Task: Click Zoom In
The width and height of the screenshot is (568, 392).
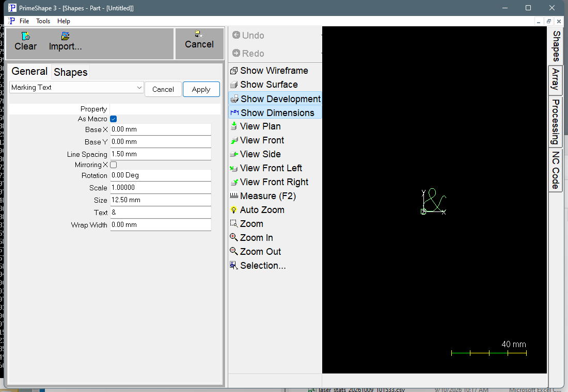Action: coord(251,238)
